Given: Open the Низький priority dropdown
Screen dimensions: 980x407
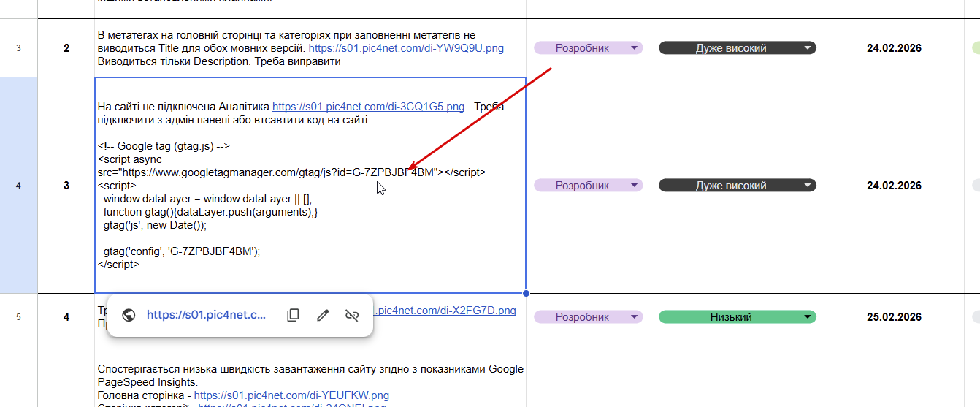Looking at the screenshot, I should pyautogui.click(x=737, y=317).
